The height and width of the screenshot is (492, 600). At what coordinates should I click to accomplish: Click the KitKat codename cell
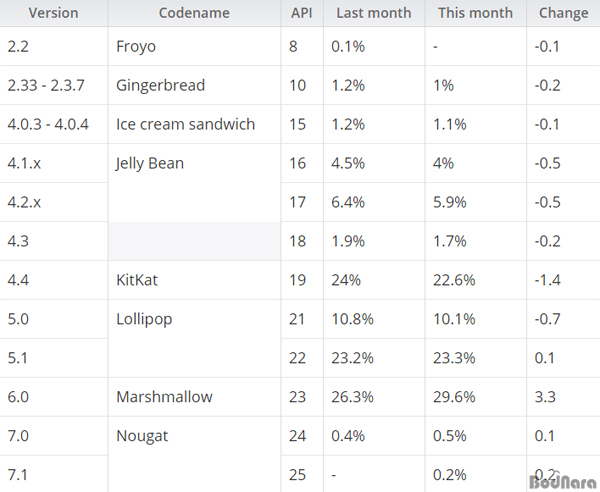(194, 280)
